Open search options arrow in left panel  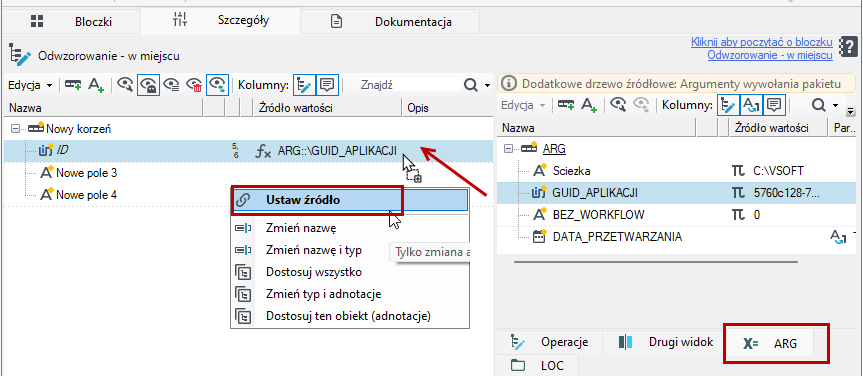(x=487, y=86)
